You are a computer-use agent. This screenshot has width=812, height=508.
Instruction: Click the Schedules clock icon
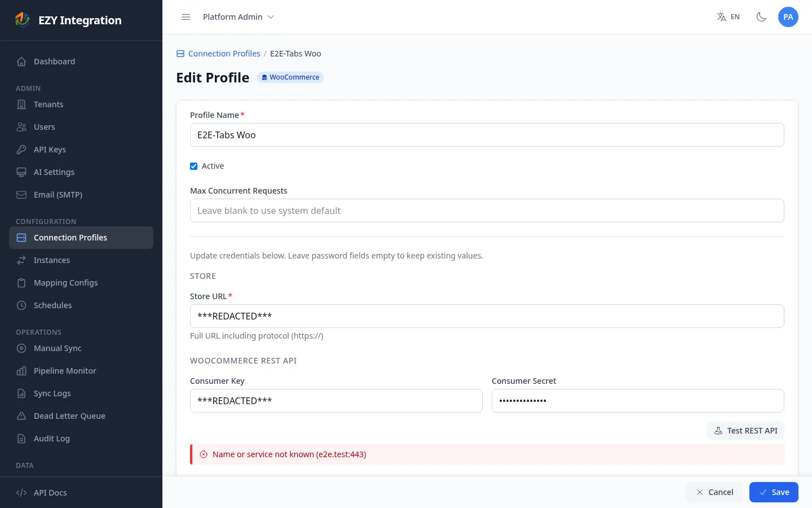point(21,305)
